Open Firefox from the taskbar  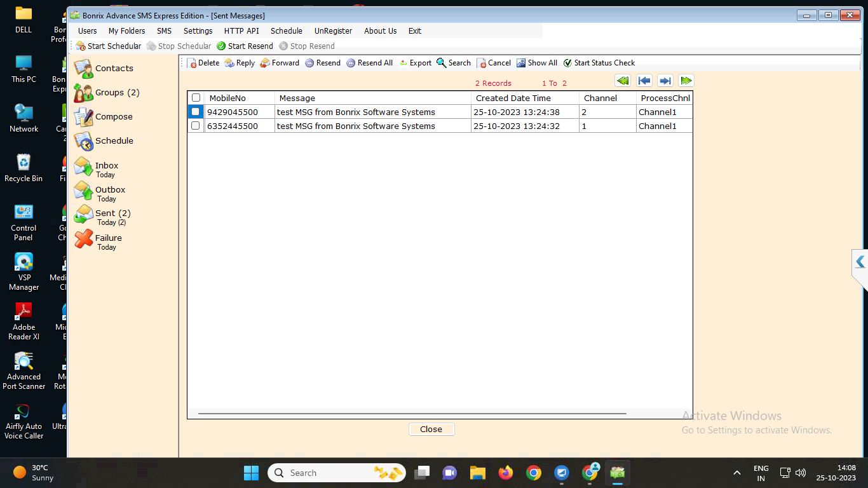506,473
